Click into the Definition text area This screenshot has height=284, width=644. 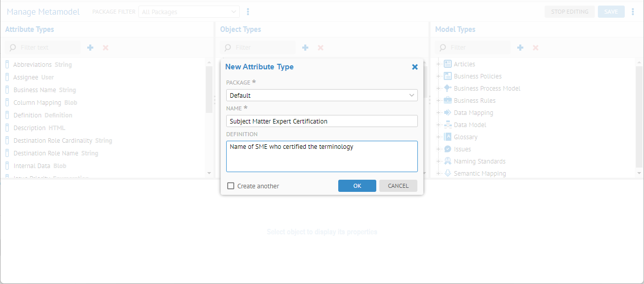pos(321,156)
